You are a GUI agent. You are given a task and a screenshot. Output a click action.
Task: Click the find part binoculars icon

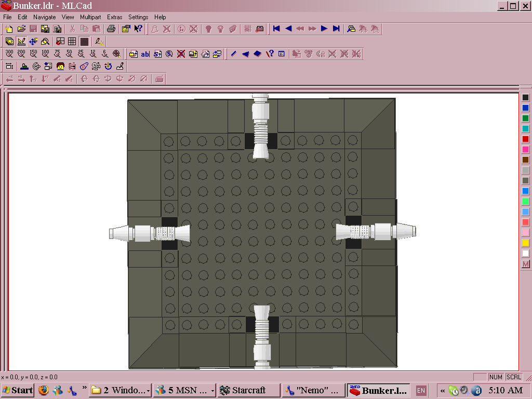pos(351,29)
